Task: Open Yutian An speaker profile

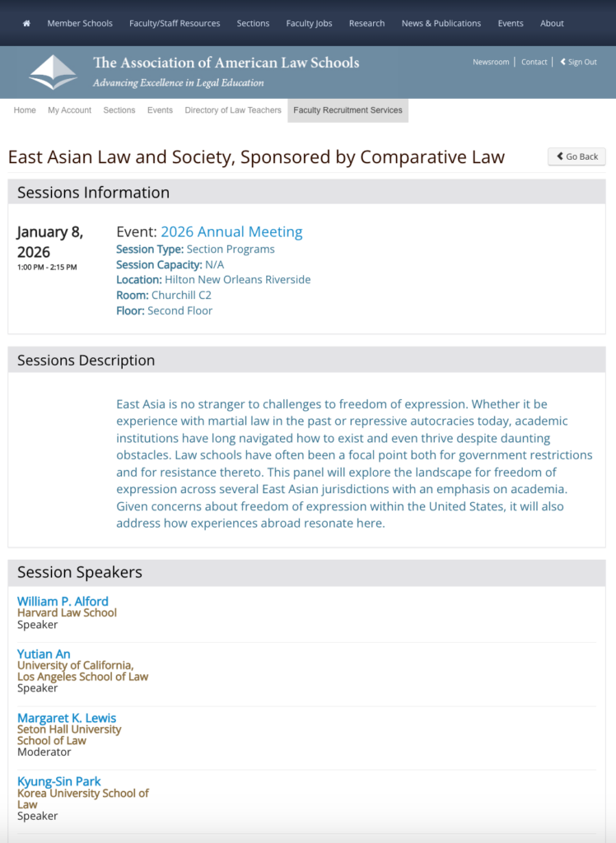Action: [44, 654]
